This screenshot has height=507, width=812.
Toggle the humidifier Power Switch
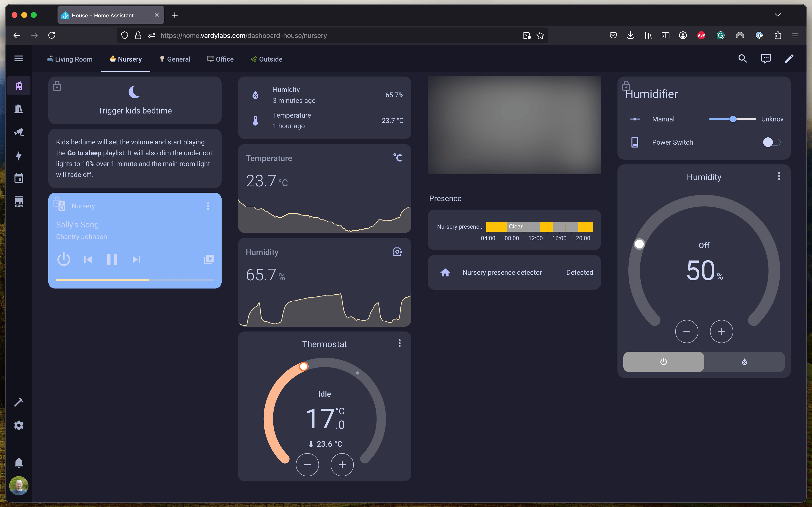tap(771, 142)
